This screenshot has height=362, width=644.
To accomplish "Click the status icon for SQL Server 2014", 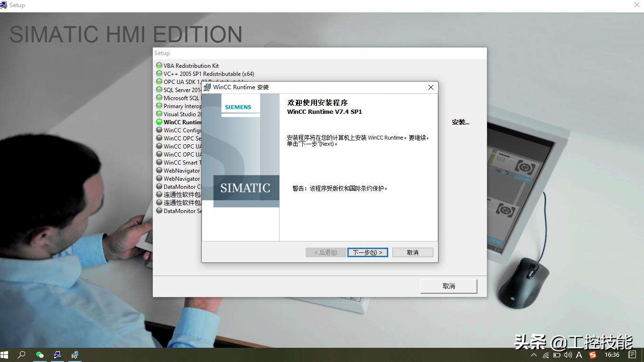I will pos(159,90).
